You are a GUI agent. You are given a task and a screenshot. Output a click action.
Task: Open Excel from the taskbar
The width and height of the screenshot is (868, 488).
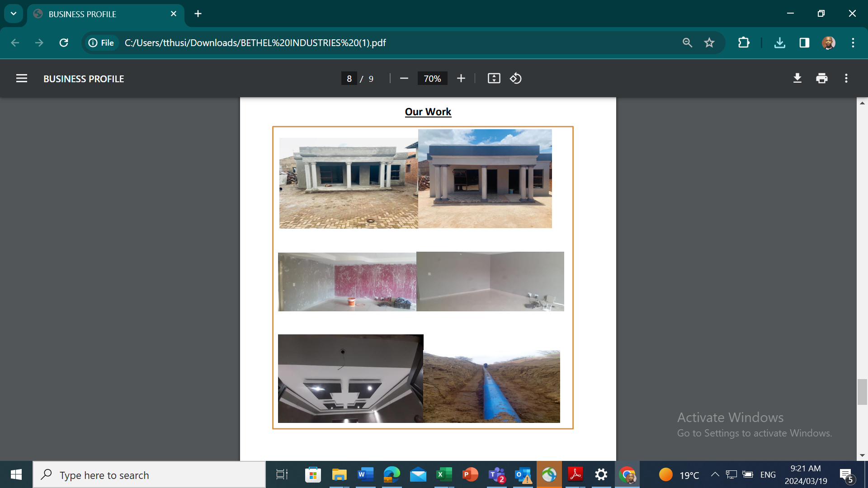point(444,475)
